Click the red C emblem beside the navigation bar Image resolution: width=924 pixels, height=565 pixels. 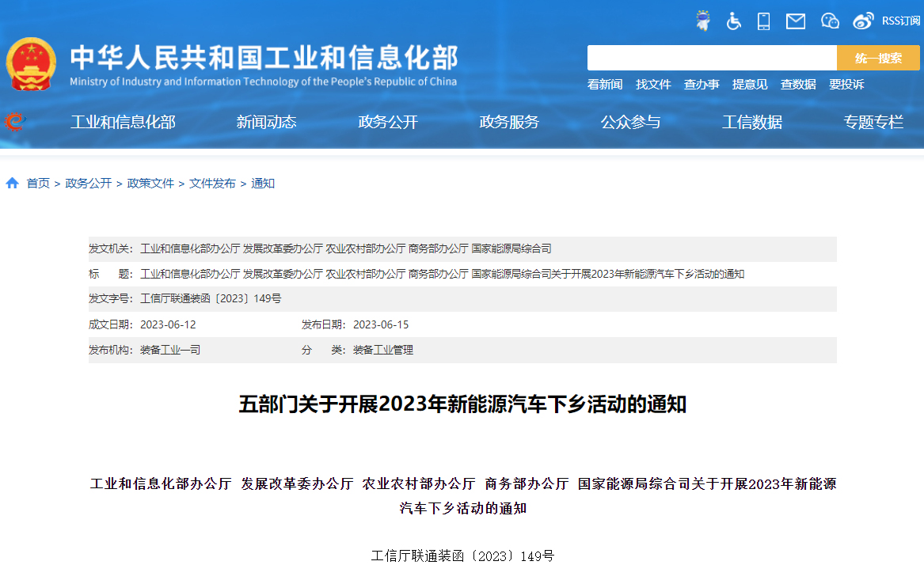click(13, 122)
